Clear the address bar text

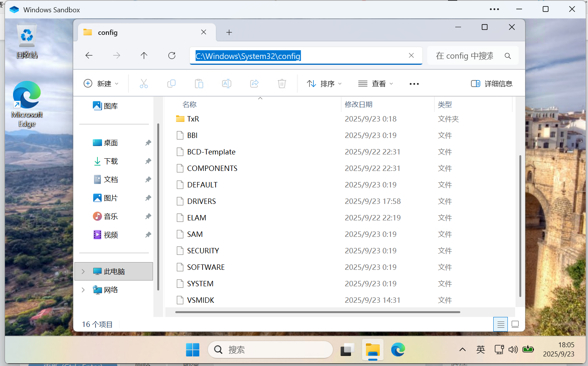pos(411,56)
